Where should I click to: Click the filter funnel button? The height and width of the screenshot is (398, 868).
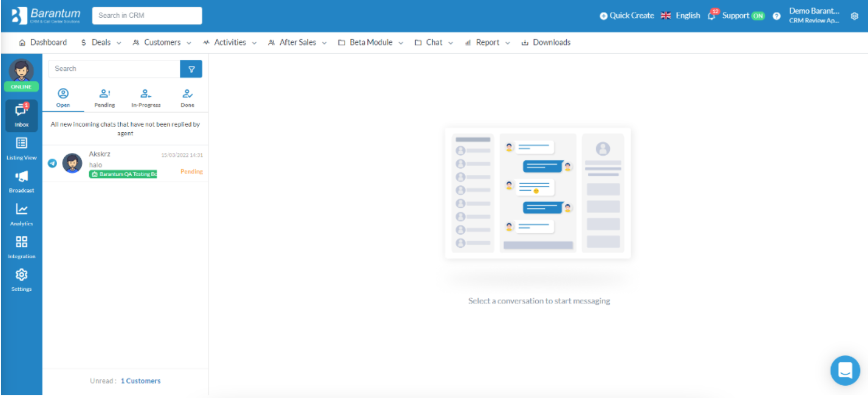pos(191,69)
